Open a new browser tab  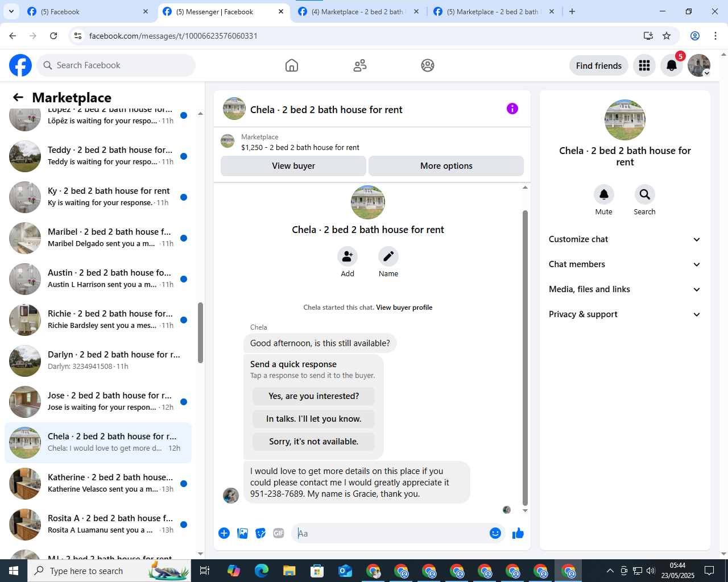click(572, 11)
